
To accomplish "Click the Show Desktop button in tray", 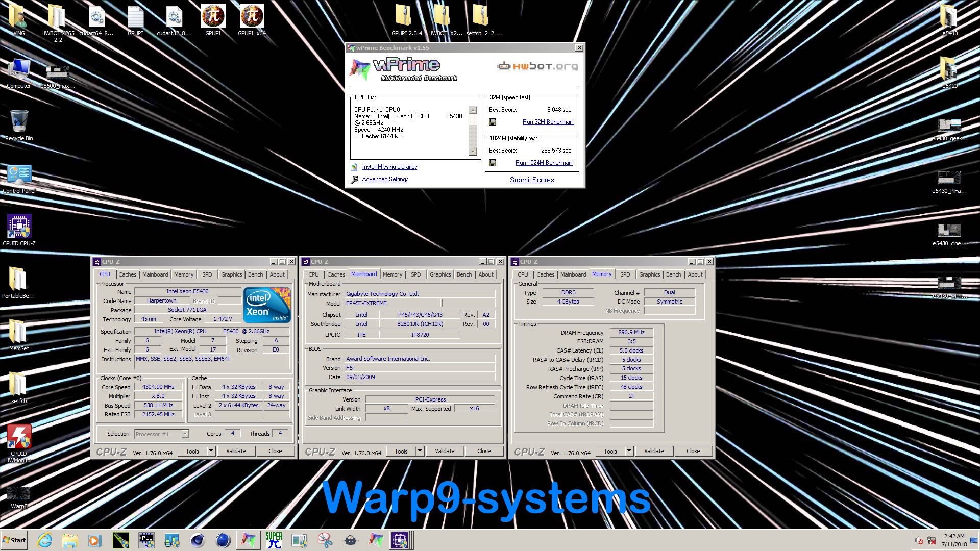I will (975, 540).
